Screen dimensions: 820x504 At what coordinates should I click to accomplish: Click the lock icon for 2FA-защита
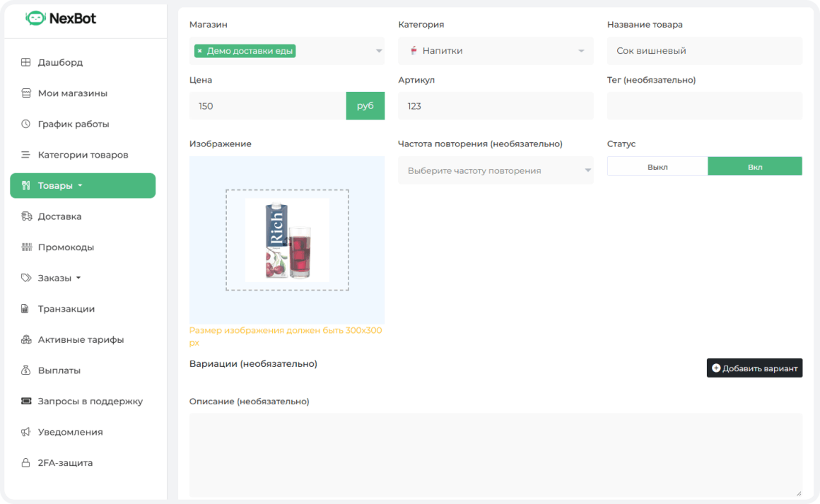pyautogui.click(x=25, y=463)
